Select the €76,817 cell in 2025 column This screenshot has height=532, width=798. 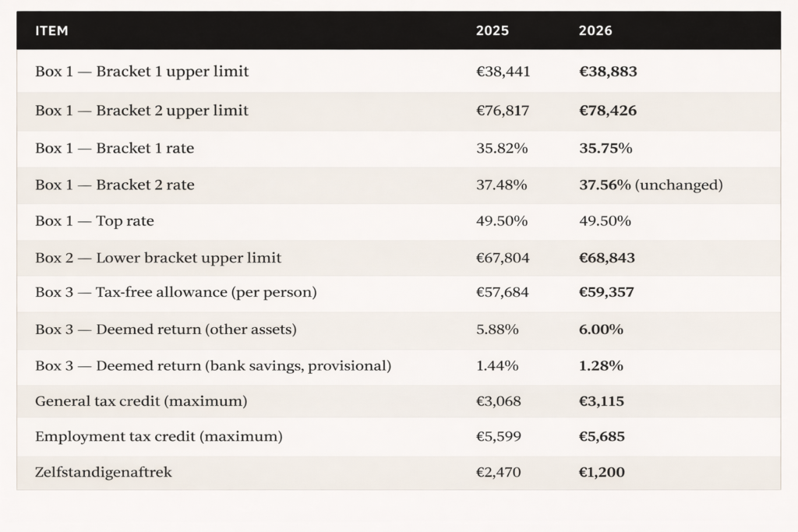click(503, 111)
